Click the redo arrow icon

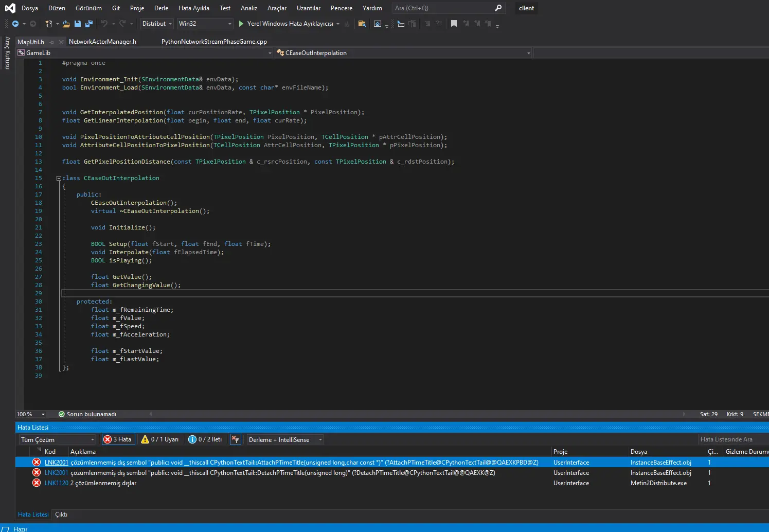tap(122, 24)
